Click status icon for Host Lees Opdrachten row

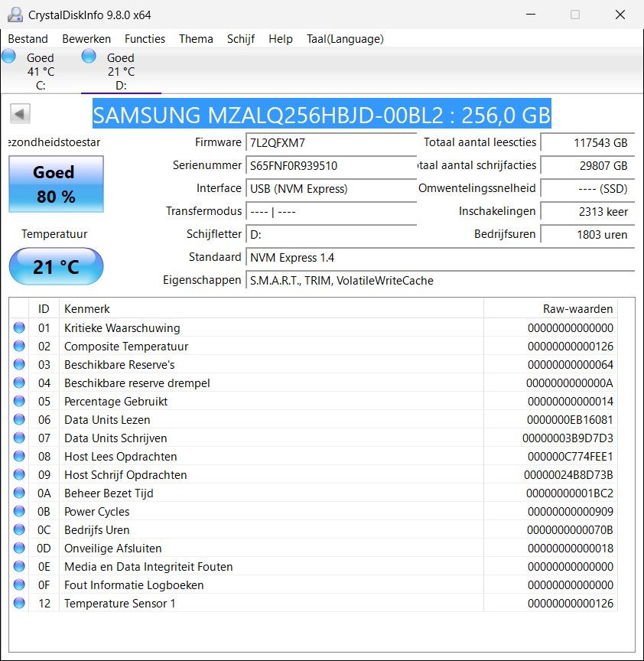[19, 456]
